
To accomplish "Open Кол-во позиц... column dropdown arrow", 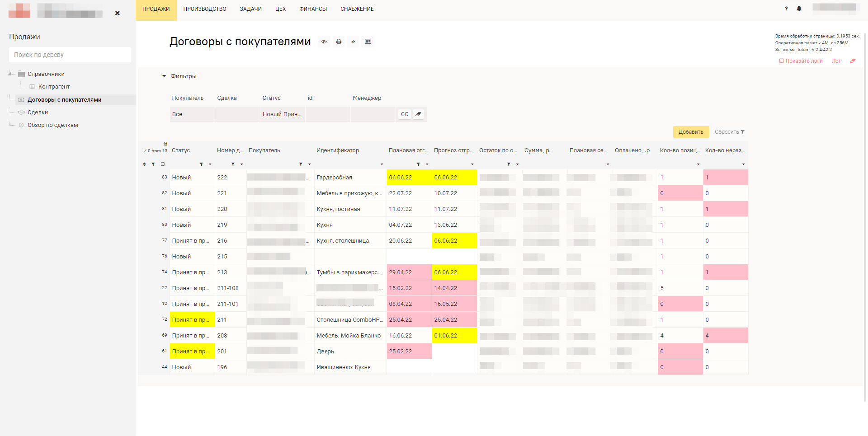I will coord(698,164).
